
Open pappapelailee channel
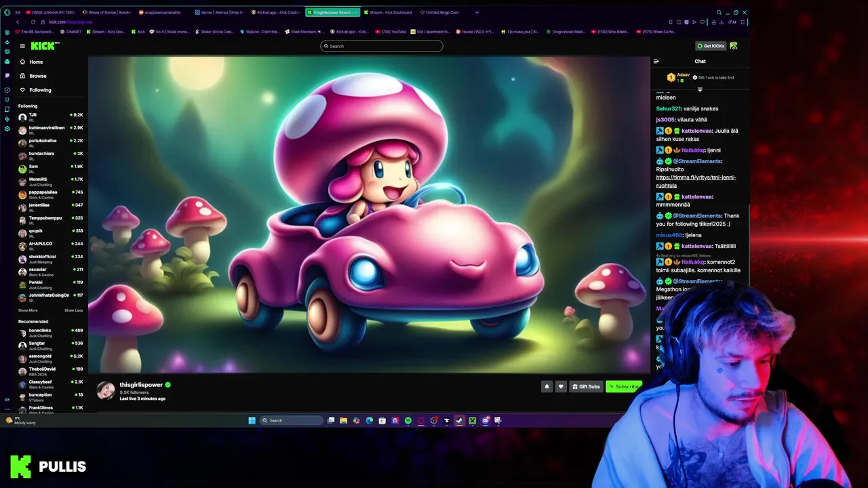[51, 194]
